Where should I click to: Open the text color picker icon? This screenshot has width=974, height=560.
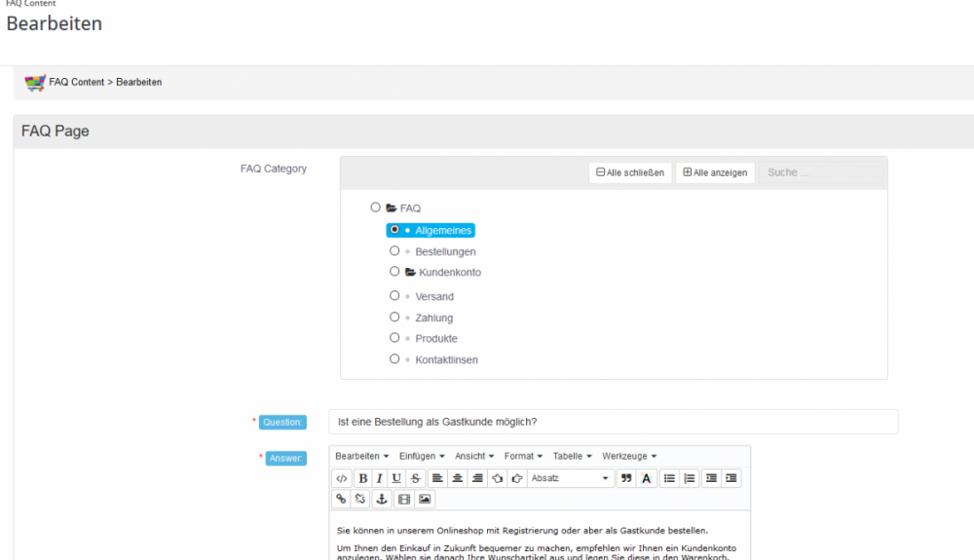click(647, 478)
